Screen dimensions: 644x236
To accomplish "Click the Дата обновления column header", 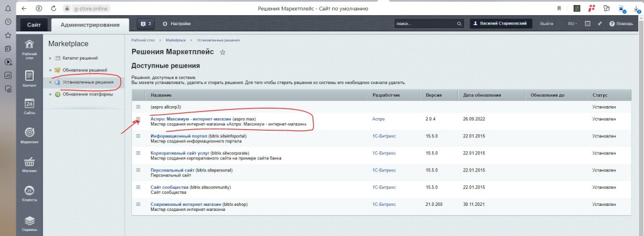I will point(492,95).
